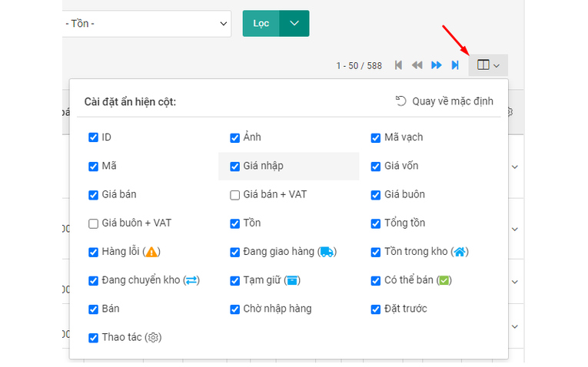Click the blue truck icon by Đang giao hàng
The height and width of the screenshot is (367, 588).
click(327, 252)
